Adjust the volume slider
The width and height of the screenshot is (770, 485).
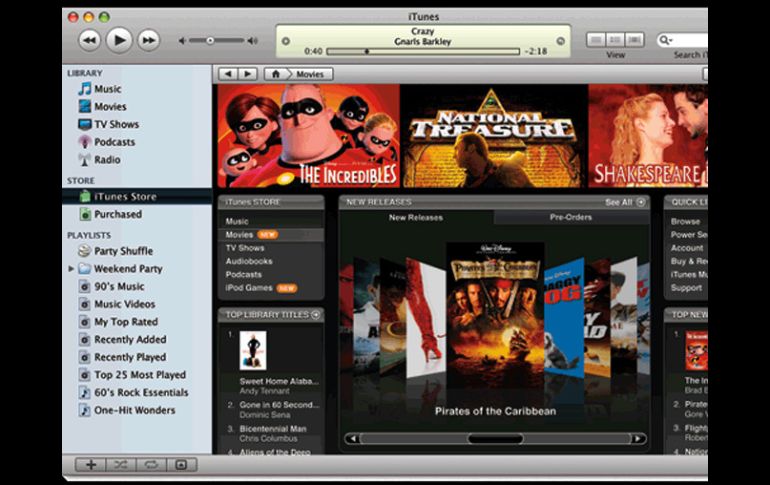click(210, 41)
